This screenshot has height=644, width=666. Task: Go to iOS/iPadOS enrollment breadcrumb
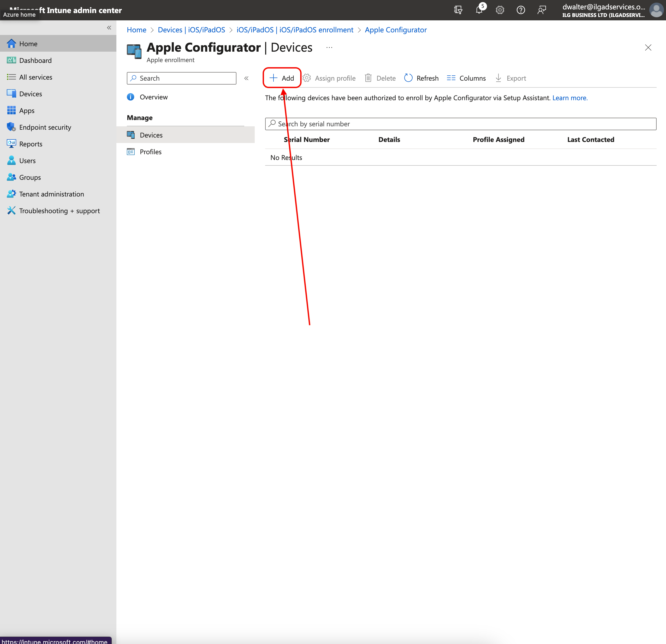pos(295,30)
